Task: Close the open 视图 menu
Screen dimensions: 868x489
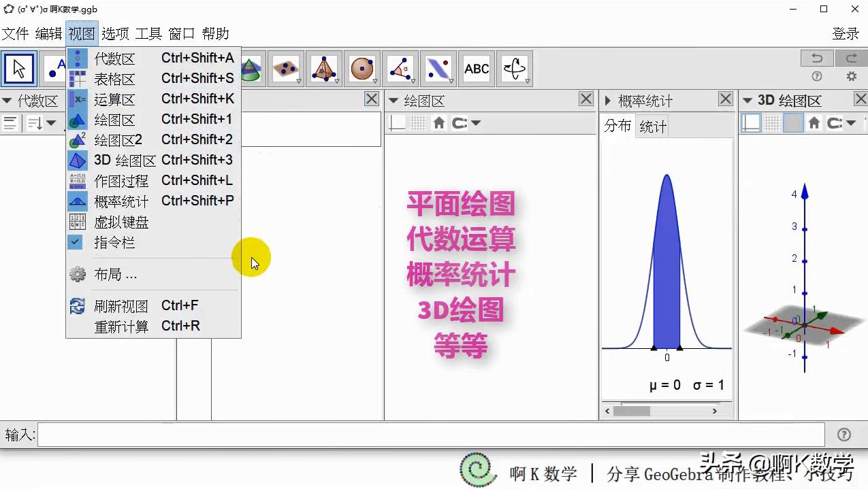Action: coord(82,33)
